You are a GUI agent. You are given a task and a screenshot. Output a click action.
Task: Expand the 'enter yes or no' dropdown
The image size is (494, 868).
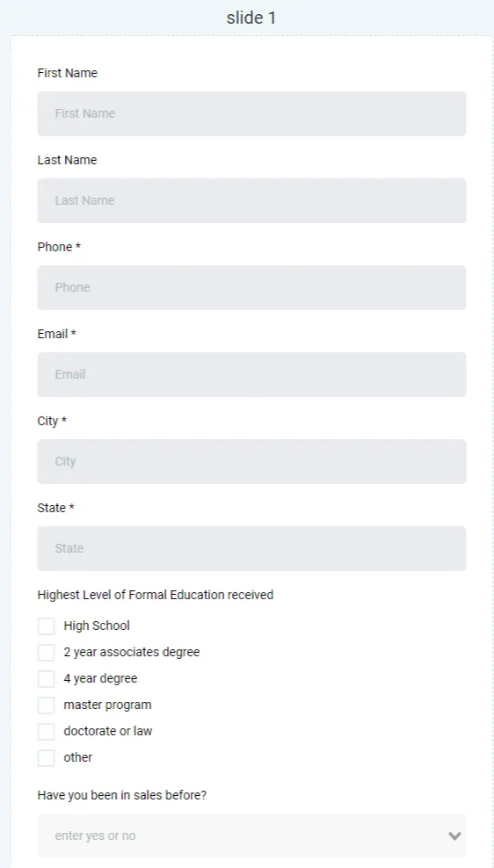click(251, 835)
